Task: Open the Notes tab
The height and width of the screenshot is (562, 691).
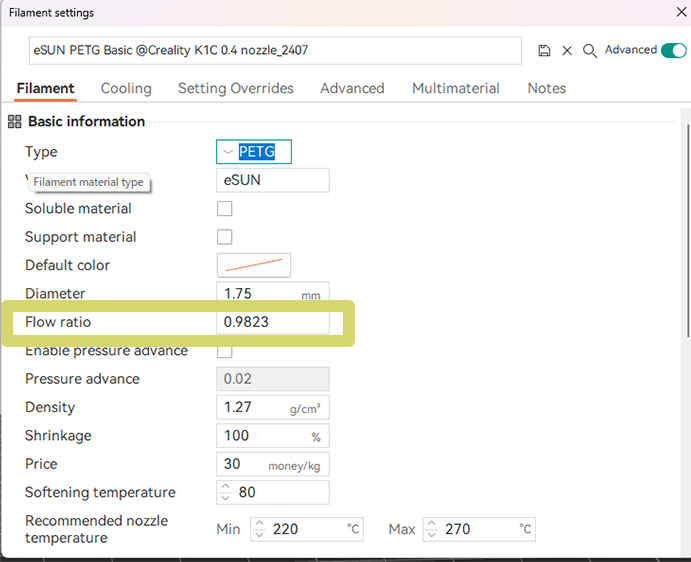Action: click(547, 88)
